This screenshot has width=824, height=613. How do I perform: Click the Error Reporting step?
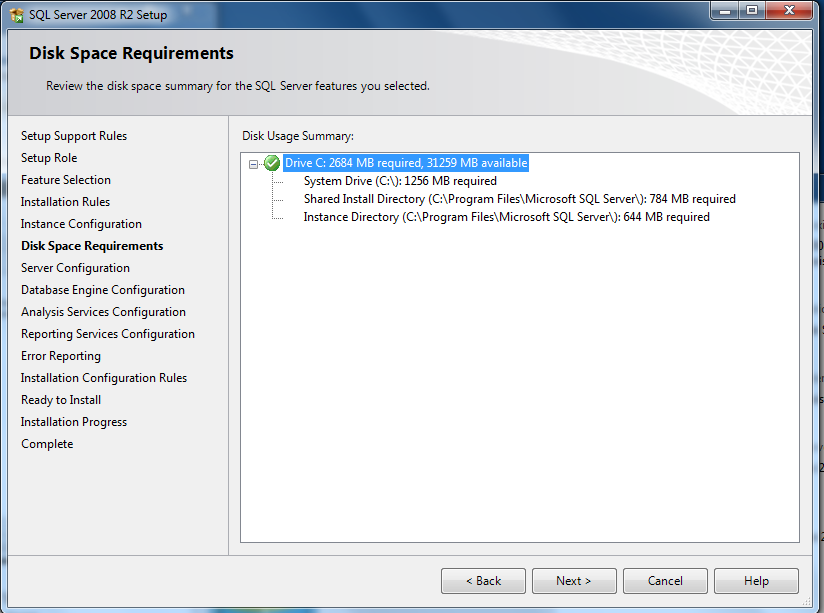click(61, 356)
